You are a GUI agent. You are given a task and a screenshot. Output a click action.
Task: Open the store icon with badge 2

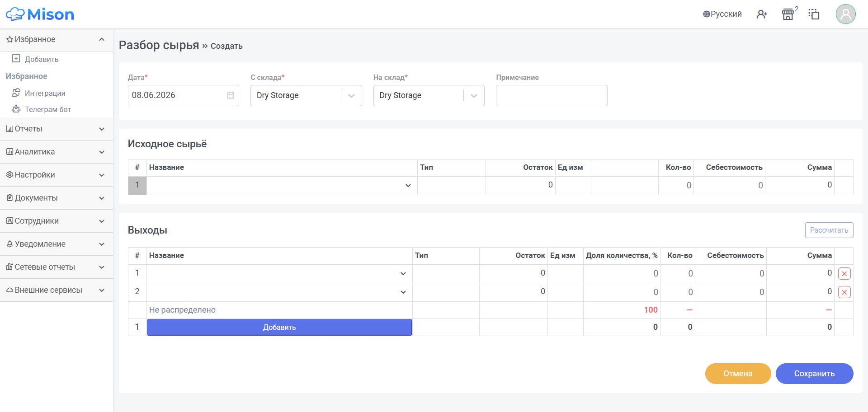788,14
